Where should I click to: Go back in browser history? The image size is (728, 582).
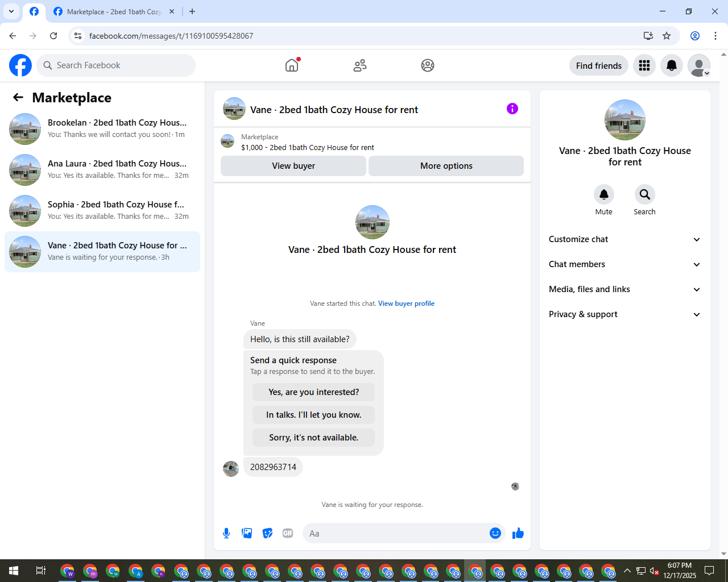[x=13, y=36]
